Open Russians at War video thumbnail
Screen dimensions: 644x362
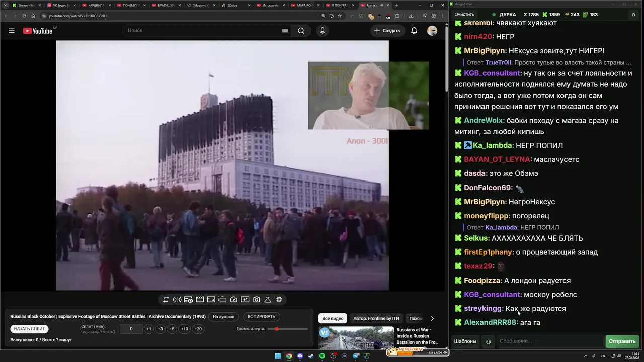coord(356,338)
